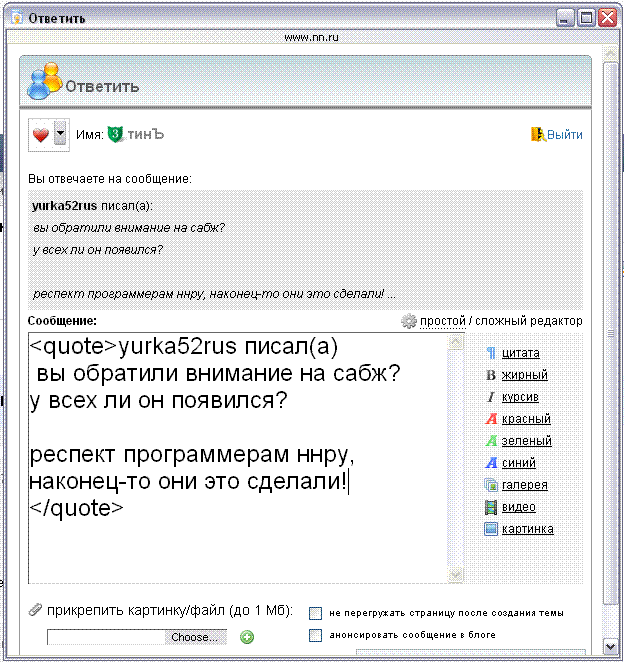The height and width of the screenshot is (662, 624).
Task: Switch to сложный редактор mode
Action: pyautogui.click(x=529, y=321)
